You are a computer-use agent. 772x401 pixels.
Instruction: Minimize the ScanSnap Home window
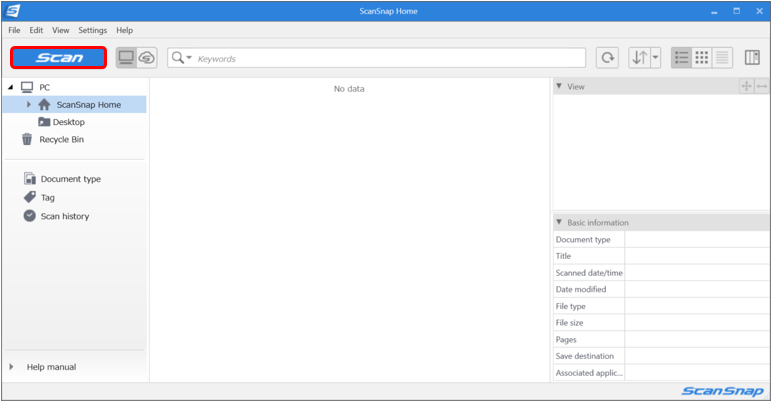[x=714, y=11]
